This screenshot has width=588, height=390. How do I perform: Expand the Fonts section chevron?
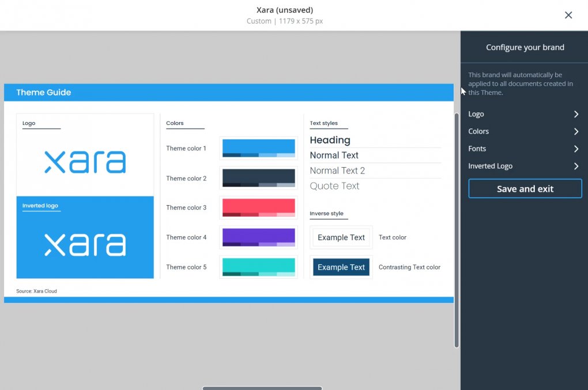(576, 149)
